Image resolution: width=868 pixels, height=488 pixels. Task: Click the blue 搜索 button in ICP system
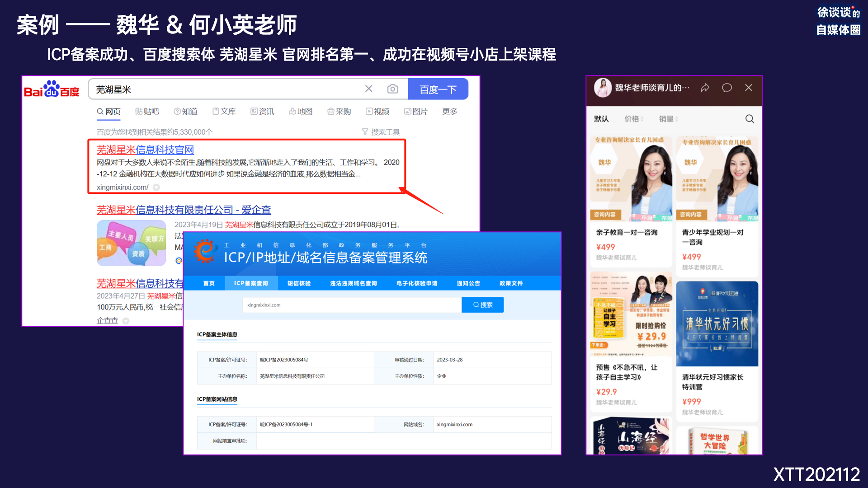tap(482, 305)
